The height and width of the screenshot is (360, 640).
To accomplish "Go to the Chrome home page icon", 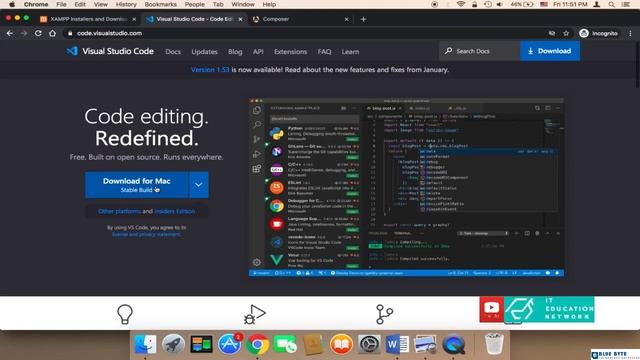I will pos(53,33).
